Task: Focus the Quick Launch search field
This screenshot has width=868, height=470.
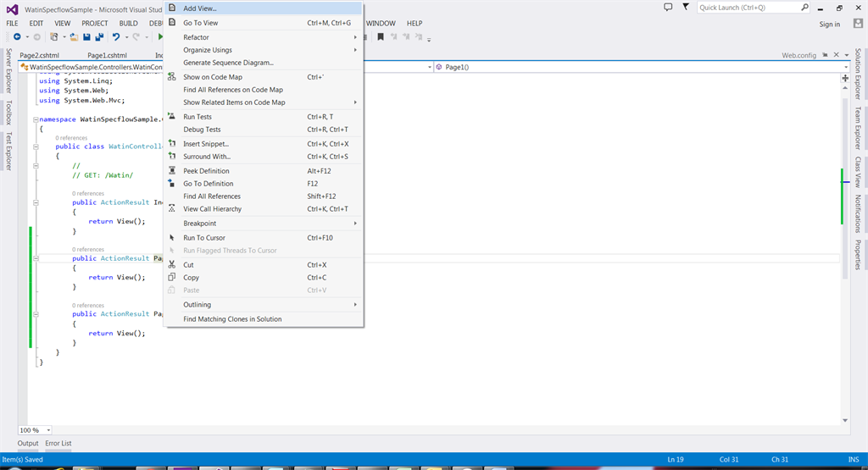Action: 748,7
